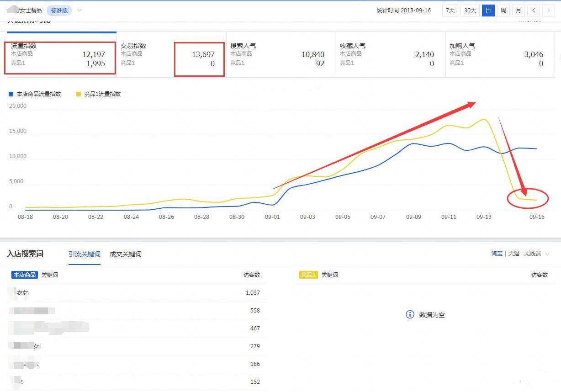Click the 10,840 search popularity value

point(313,54)
